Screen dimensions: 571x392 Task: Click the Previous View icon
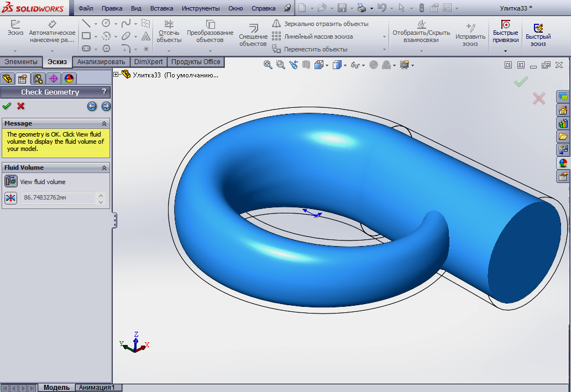[x=294, y=65]
